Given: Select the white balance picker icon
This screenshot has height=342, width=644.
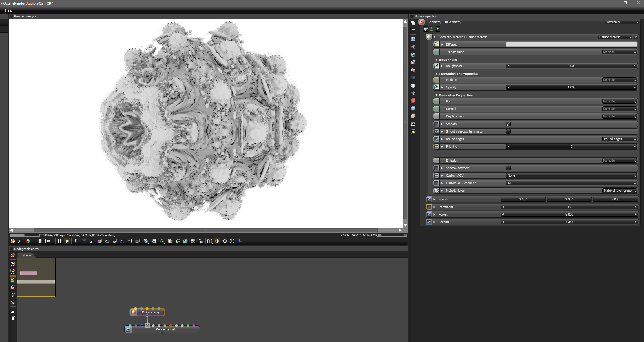Looking at the screenshot, I should 100,241.
